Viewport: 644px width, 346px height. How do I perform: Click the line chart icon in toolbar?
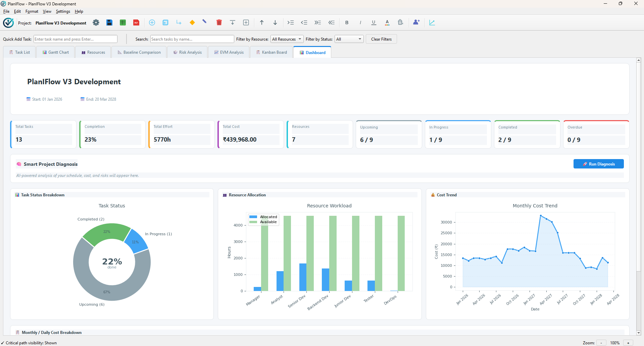tap(432, 22)
